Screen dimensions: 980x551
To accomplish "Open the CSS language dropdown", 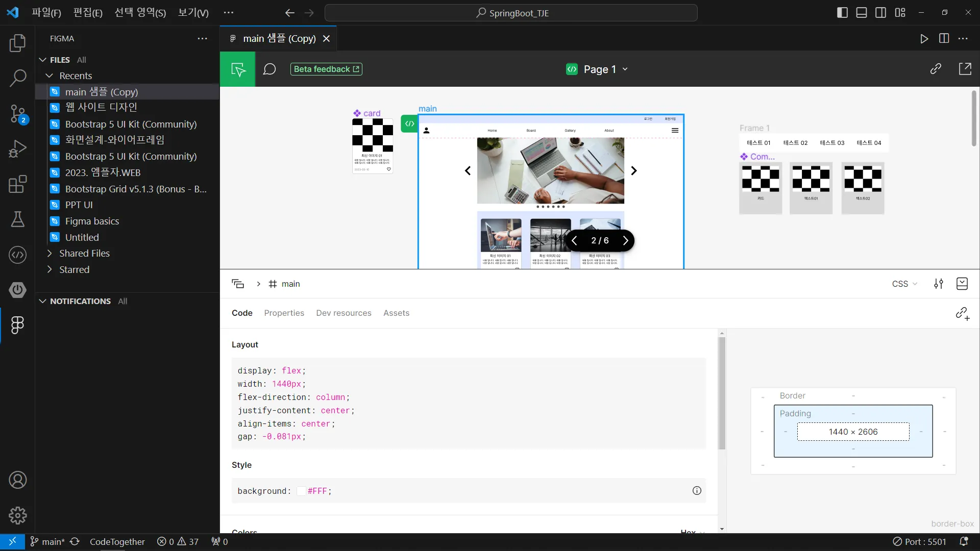I will 904,284.
